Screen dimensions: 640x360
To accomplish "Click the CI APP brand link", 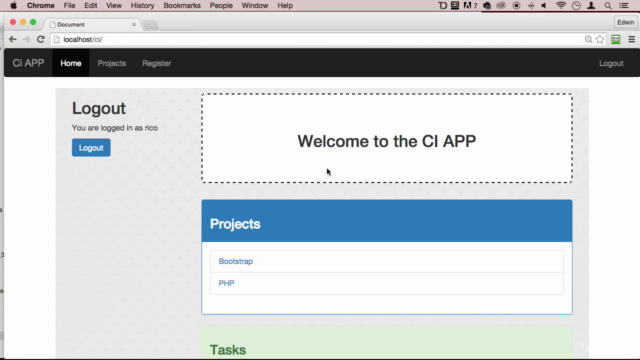I will tap(28, 63).
